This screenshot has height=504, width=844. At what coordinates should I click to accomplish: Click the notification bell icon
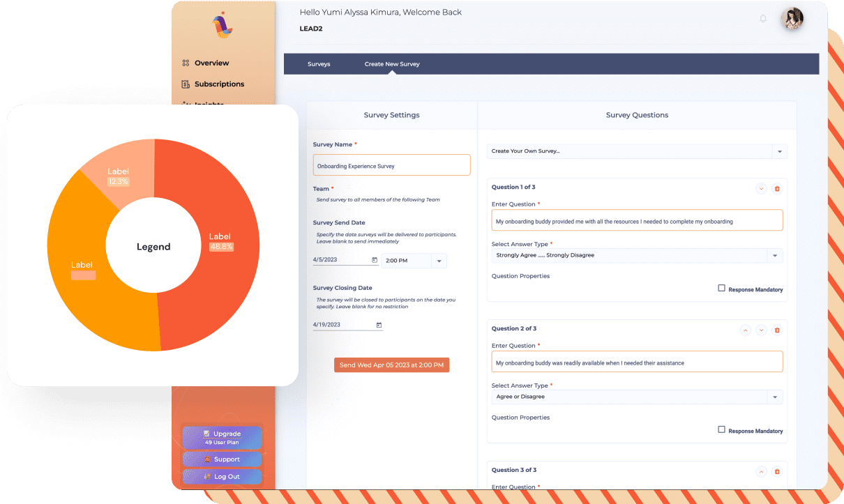[763, 19]
